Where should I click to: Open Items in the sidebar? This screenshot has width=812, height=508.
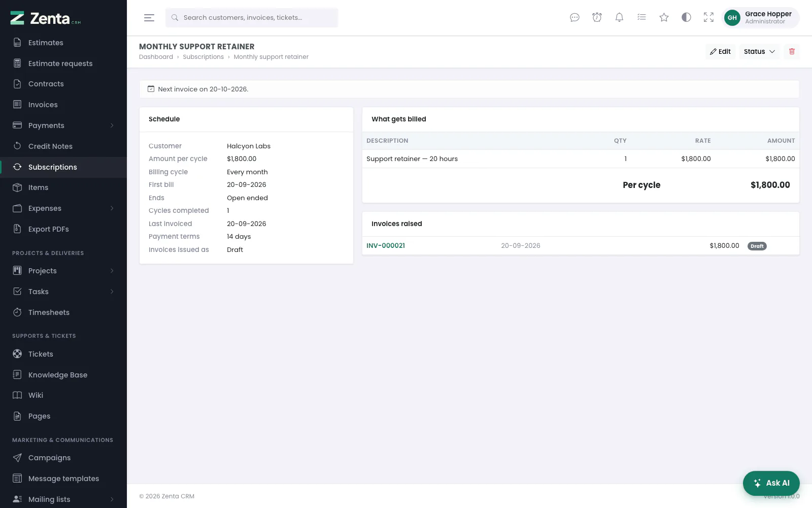[x=63, y=187]
